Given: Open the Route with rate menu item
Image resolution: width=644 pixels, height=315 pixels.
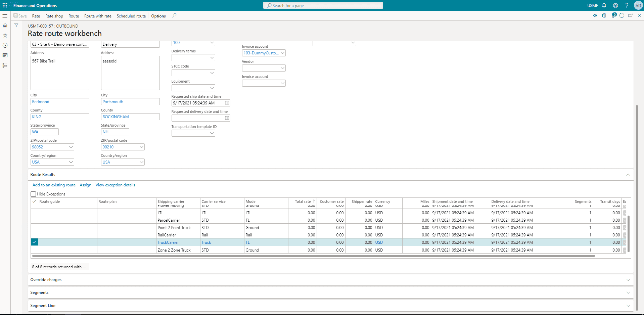Looking at the screenshot, I should pyautogui.click(x=98, y=16).
